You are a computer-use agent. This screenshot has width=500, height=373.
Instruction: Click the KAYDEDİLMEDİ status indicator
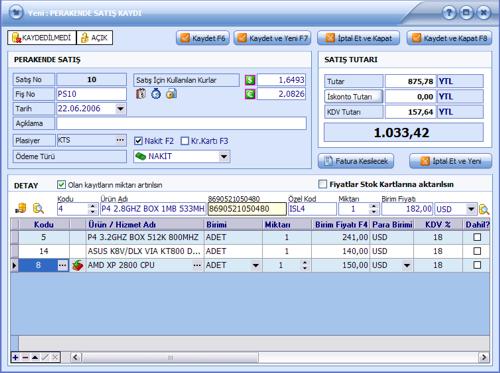tap(42, 38)
